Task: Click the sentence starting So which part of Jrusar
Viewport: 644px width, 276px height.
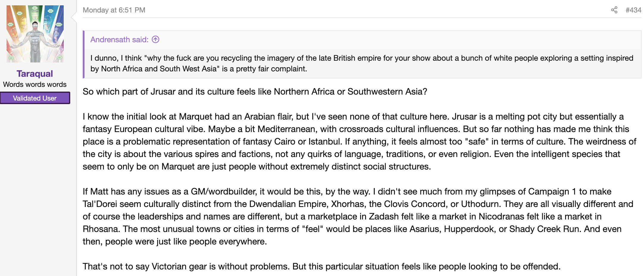Action: pyautogui.click(x=255, y=92)
